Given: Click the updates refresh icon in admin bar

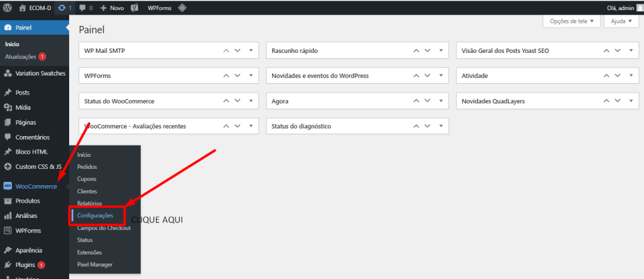Looking at the screenshot, I should 62,8.
